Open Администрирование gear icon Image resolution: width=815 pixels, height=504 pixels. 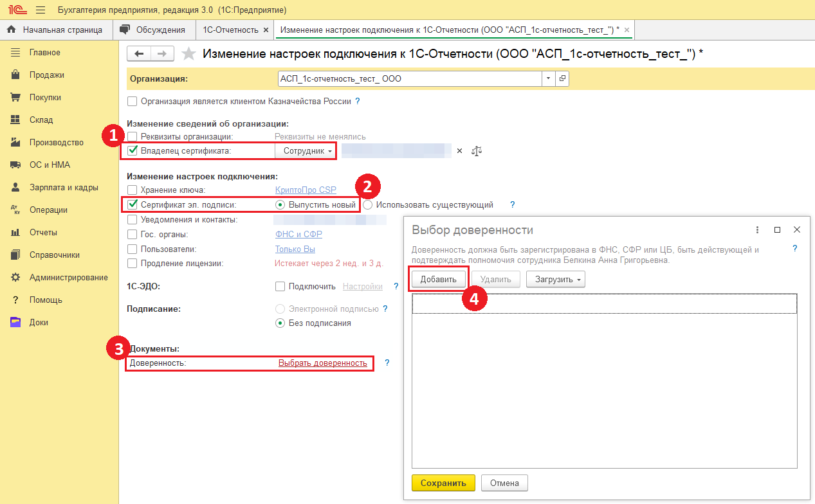16,277
